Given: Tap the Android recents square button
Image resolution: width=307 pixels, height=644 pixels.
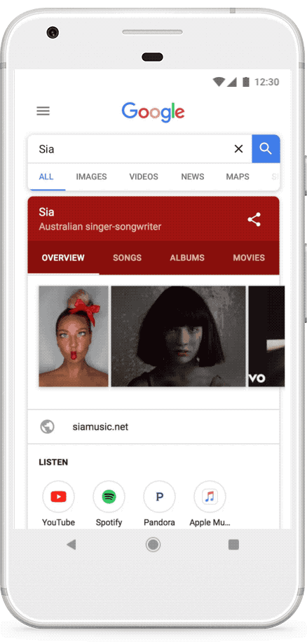Looking at the screenshot, I should point(233,545).
